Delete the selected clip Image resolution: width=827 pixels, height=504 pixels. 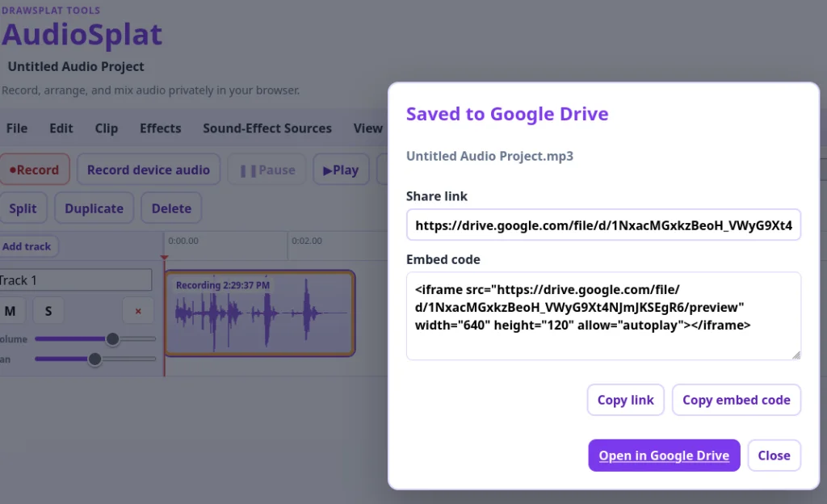[171, 208]
